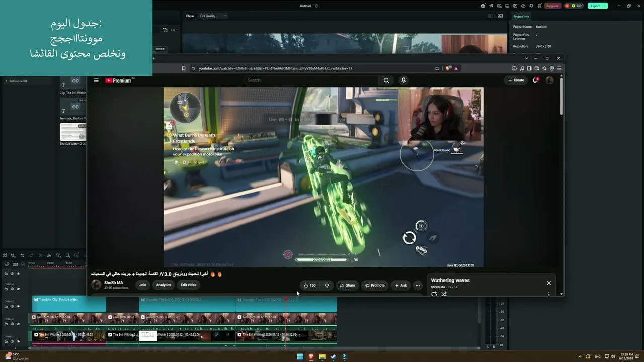
Task: Open the Brave Shields icon in the address bar
Action: point(448,68)
